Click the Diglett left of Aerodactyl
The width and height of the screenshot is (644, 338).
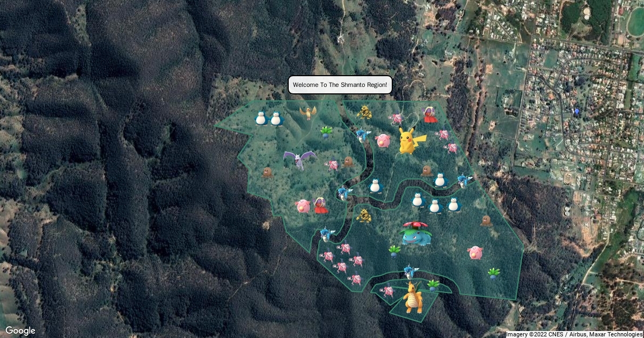(268, 172)
